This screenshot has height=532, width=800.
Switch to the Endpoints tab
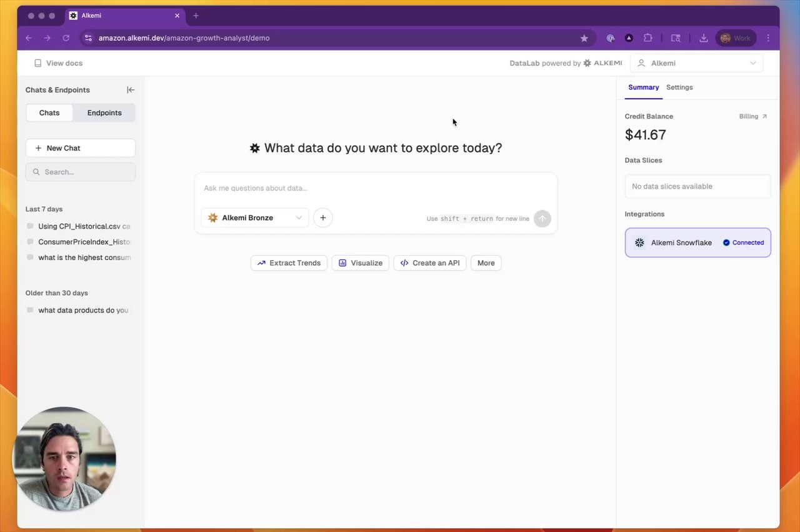[x=104, y=113]
